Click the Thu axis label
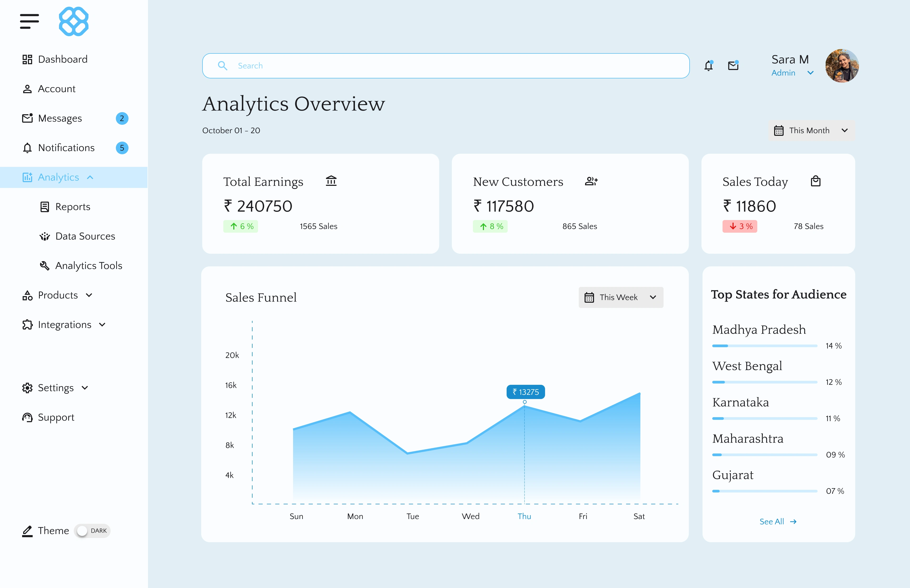The height and width of the screenshot is (588, 910). tap(524, 516)
